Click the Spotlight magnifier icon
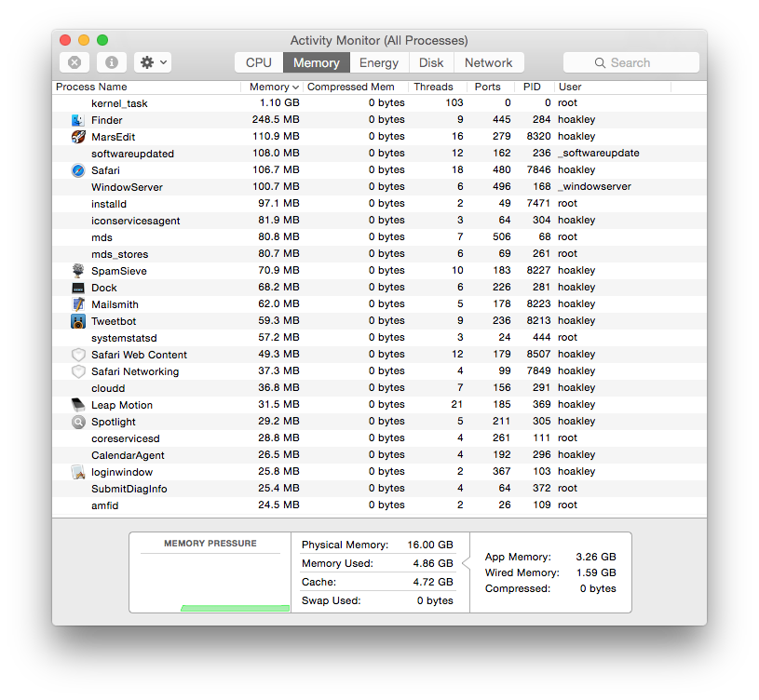This screenshot has width=759, height=700. [x=78, y=422]
